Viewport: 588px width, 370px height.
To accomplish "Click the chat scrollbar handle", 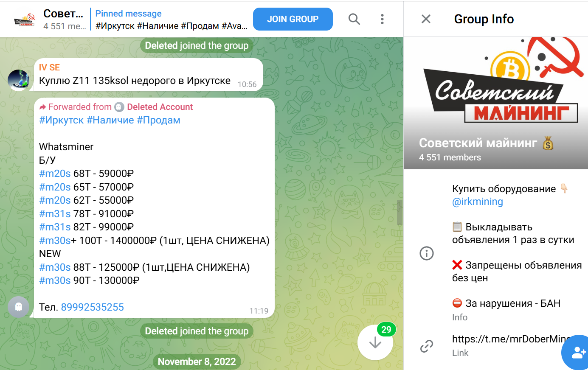I will (400, 213).
